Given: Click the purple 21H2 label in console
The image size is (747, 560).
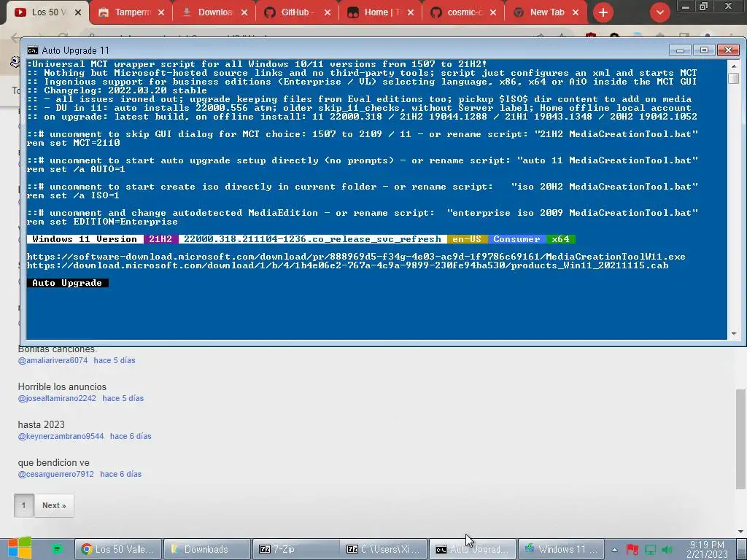Looking at the screenshot, I should [160, 239].
